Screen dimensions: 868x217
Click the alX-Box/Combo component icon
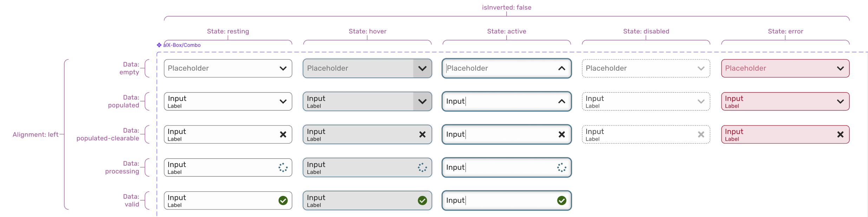point(159,45)
